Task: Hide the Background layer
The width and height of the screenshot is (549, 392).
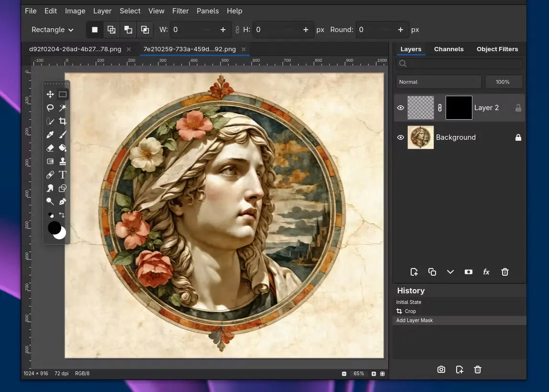Action: [401, 137]
